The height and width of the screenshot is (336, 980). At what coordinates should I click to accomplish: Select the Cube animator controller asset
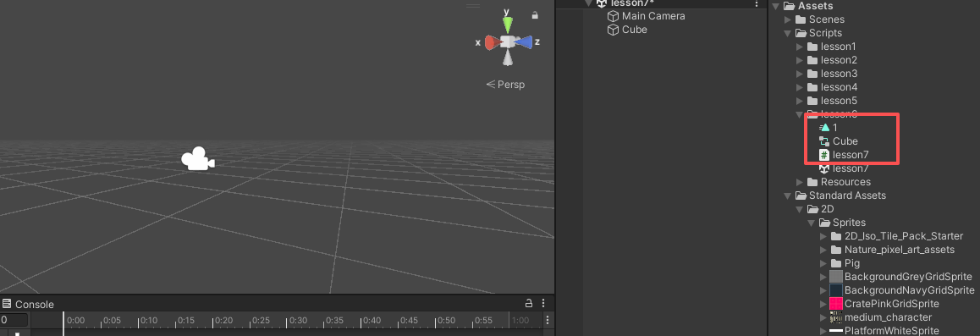[838, 141]
